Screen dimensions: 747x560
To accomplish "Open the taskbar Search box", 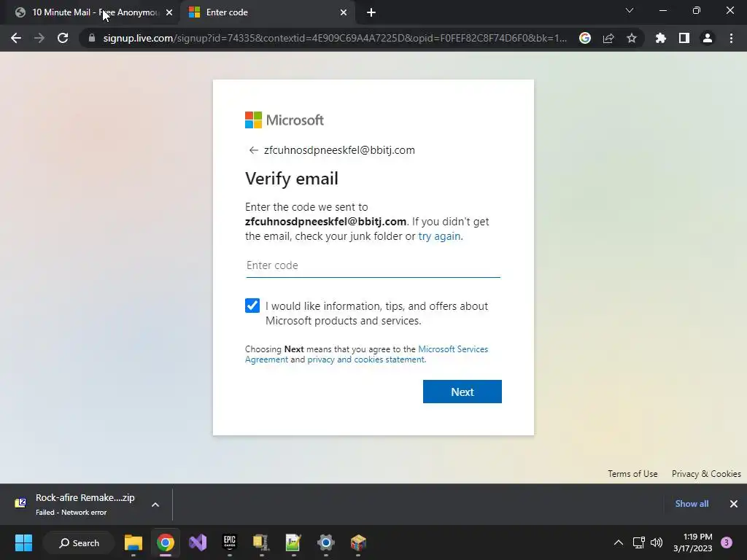I will [x=79, y=542].
